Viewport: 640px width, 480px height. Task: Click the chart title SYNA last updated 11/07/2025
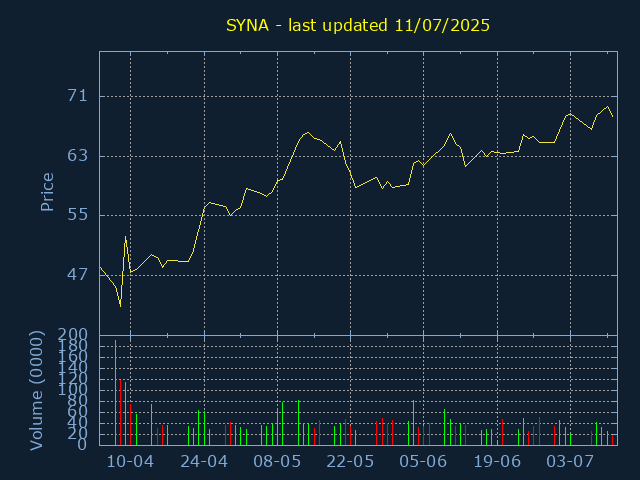[358, 26]
